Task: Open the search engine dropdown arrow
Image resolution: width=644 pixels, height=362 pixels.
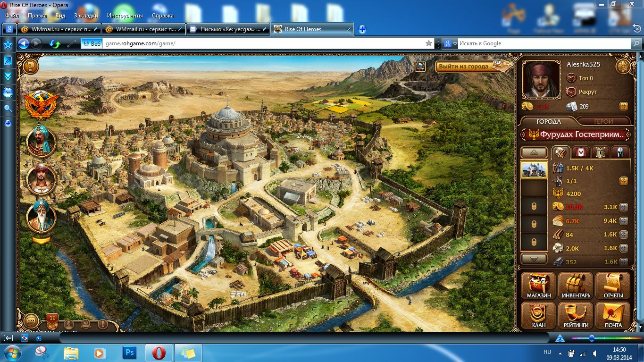Action: [x=455, y=43]
